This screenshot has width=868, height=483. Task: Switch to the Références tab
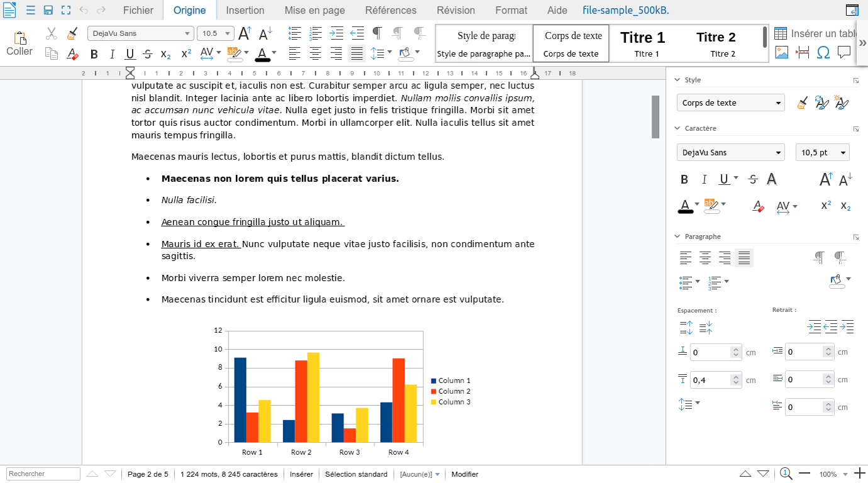[391, 10]
